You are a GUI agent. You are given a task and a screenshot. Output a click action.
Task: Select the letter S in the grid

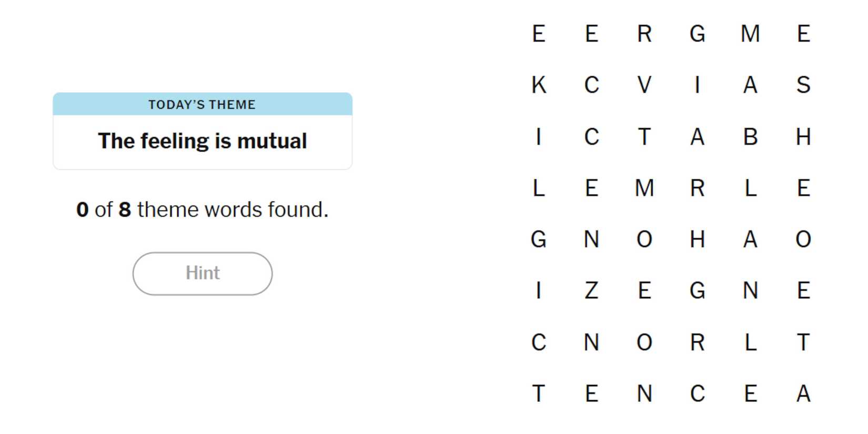coord(803,85)
